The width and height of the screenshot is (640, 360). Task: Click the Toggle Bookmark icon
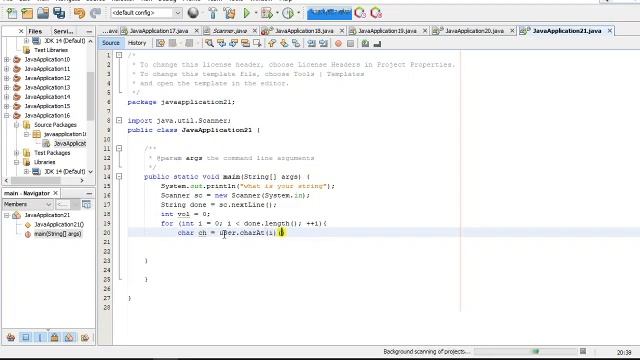[x=296, y=43]
